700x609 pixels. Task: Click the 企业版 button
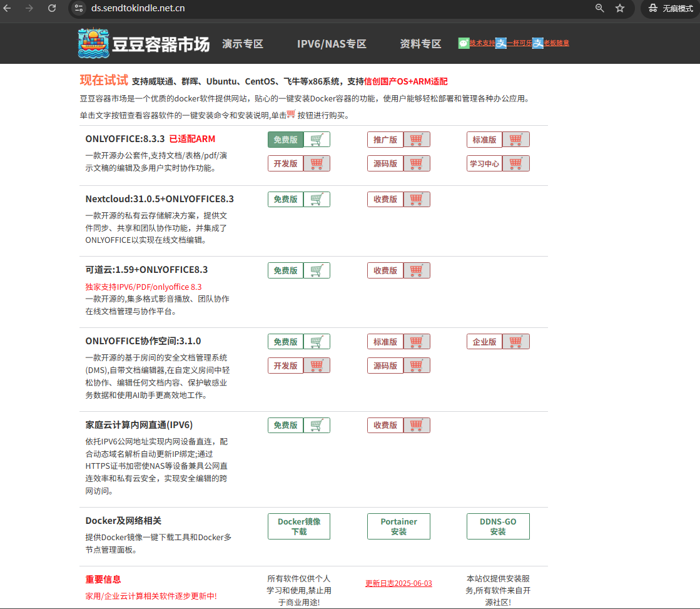click(485, 342)
